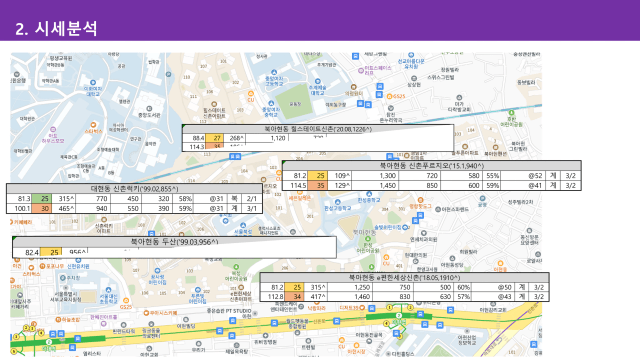The width and height of the screenshot is (640, 360).
Task: Click the '417^' cell in e편한세상신촌 table
Action: [317, 297]
